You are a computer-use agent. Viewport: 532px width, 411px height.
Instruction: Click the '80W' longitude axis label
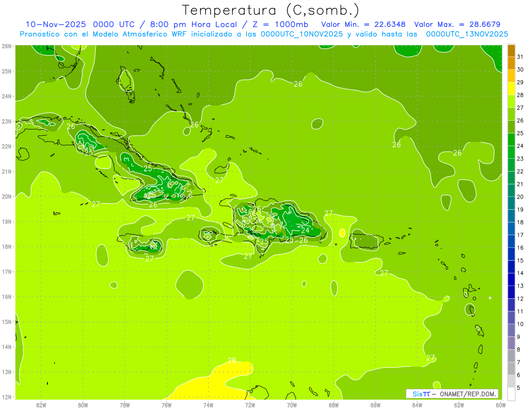(83, 405)
